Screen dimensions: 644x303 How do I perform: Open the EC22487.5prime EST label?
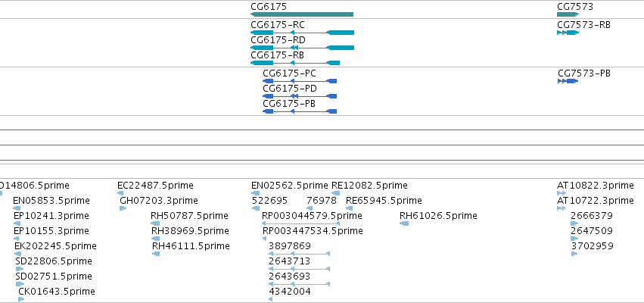(155, 186)
